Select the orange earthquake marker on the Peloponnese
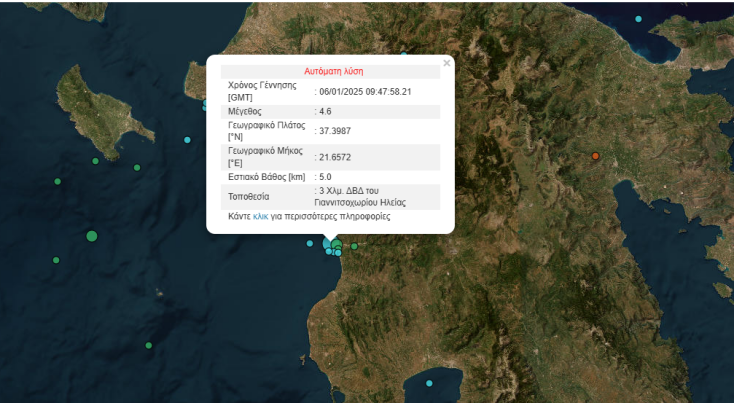 tap(595, 156)
